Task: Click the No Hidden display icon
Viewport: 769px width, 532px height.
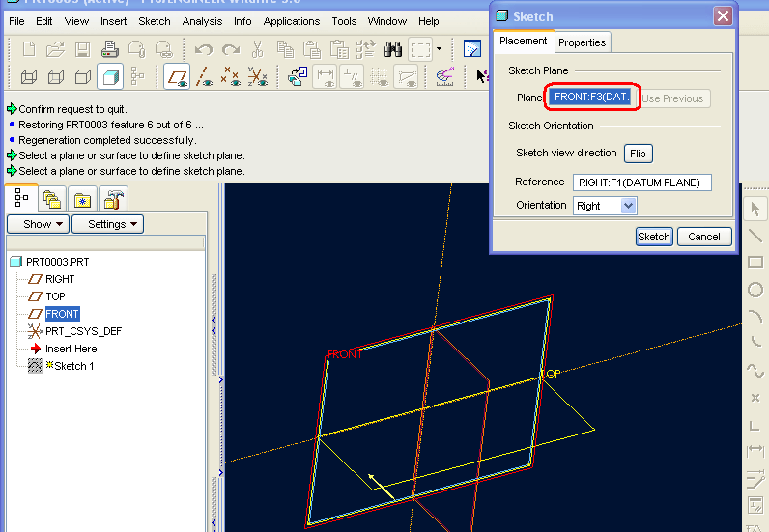Action: 83,77
